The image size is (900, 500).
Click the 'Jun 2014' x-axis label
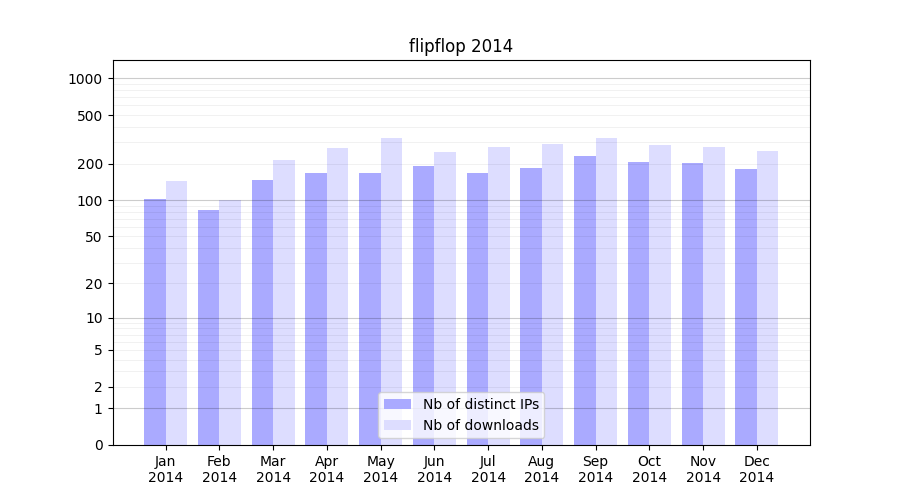pos(434,469)
